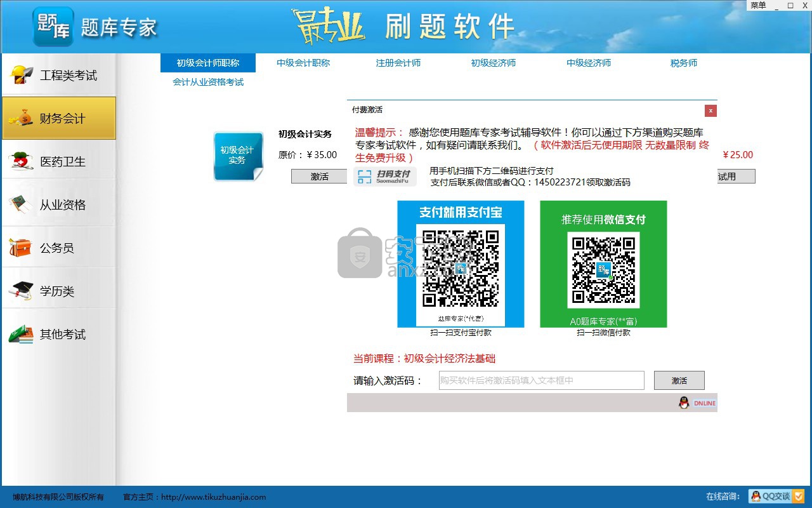Open the 工程类考试 category

[59, 75]
